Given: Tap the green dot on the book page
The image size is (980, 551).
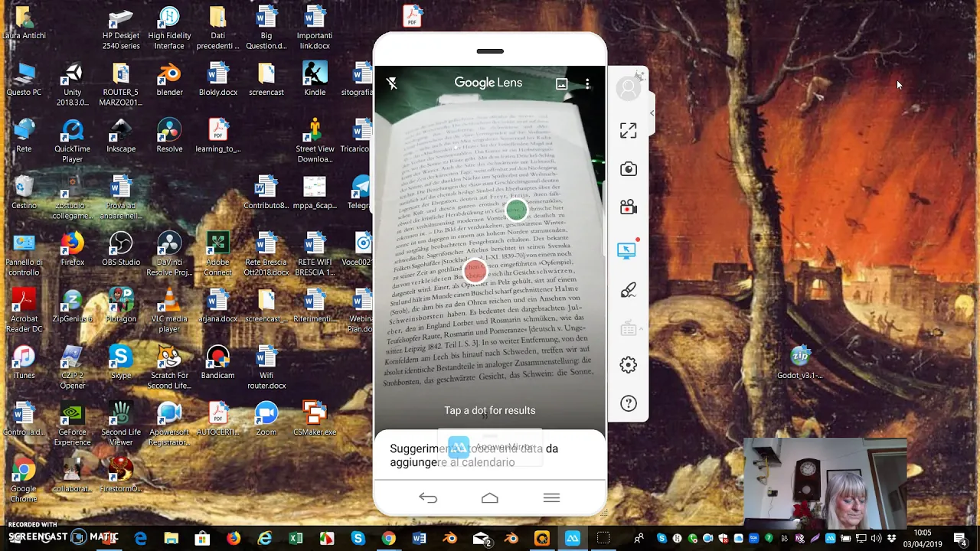Looking at the screenshot, I should click(x=517, y=209).
